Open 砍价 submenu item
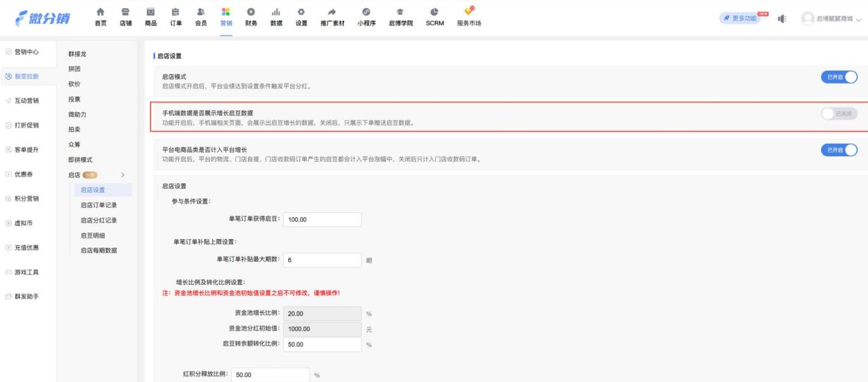 74,84
